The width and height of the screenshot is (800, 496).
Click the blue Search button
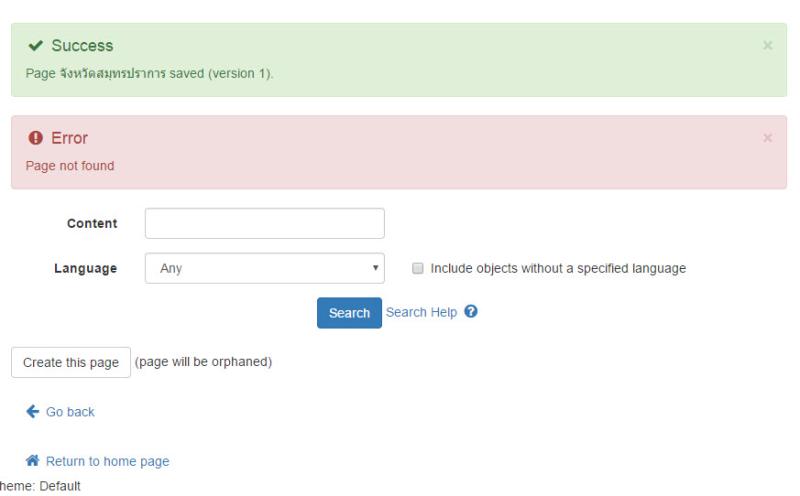tap(349, 313)
